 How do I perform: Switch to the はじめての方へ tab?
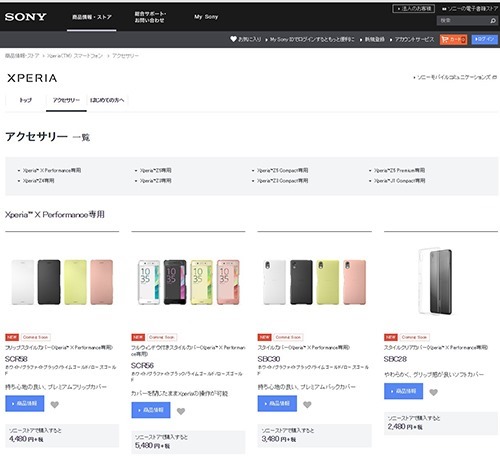click(107, 100)
